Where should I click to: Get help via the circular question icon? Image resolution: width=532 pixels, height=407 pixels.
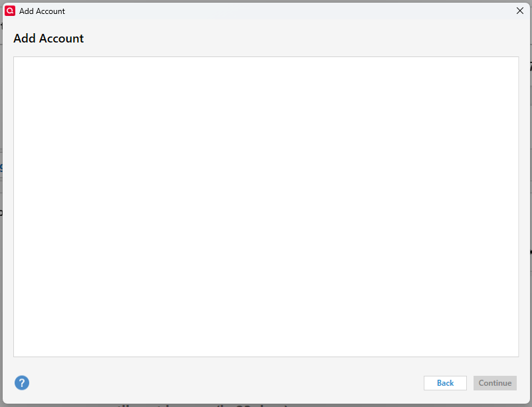22,382
